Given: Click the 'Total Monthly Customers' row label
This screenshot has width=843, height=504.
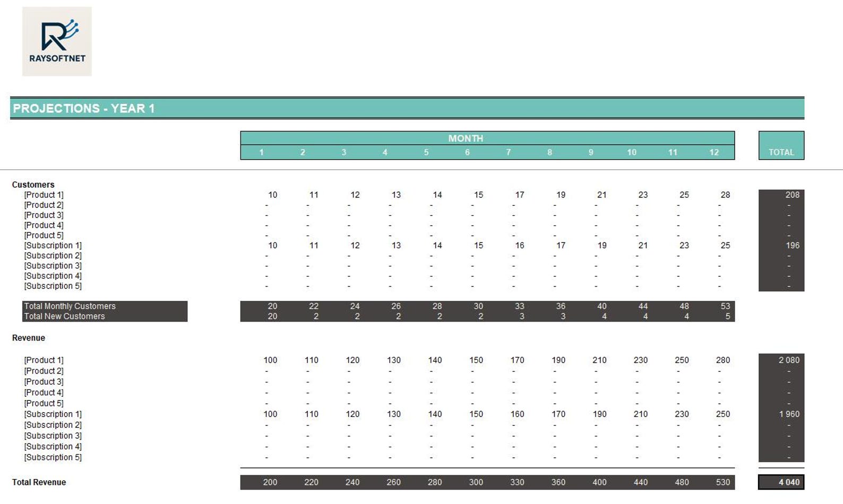Looking at the screenshot, I should pyautogui.click(x=70, y=306).
